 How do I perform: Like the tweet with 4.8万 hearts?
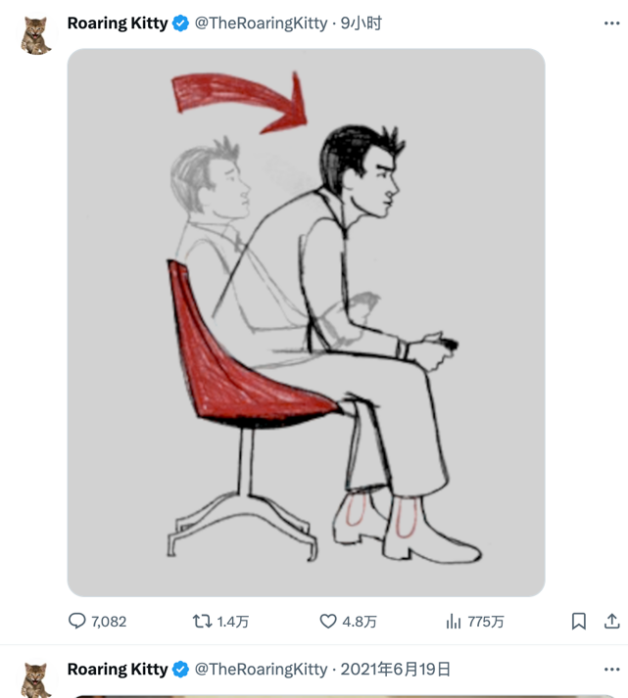328,621
